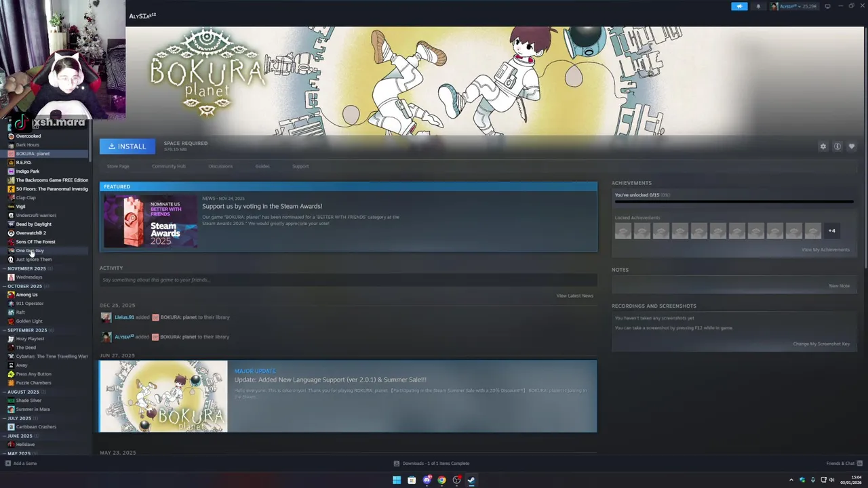This screenshot has width=868, height=488.
Task: Open Discord taskbar icon
Action: 427,480
